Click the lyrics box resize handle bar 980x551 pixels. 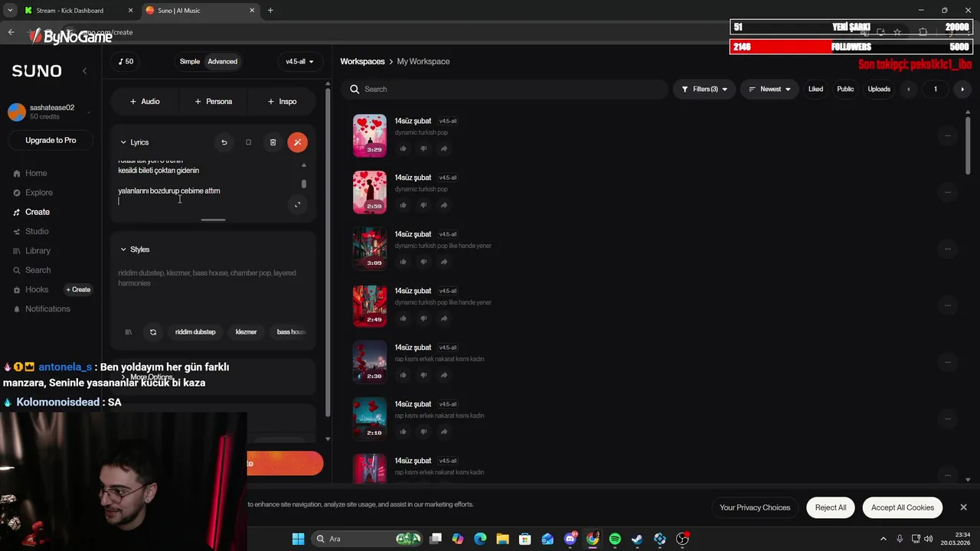(x=214, y=220)
